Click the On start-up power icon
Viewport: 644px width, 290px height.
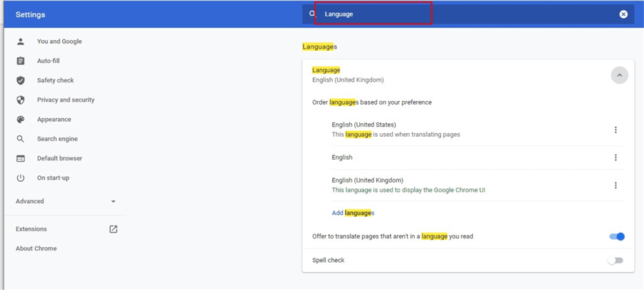[x=21, y=178]
